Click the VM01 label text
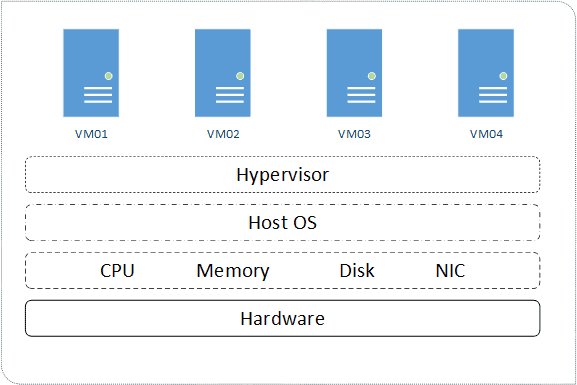Screen dimensions: 577x385 coord(91,134)
